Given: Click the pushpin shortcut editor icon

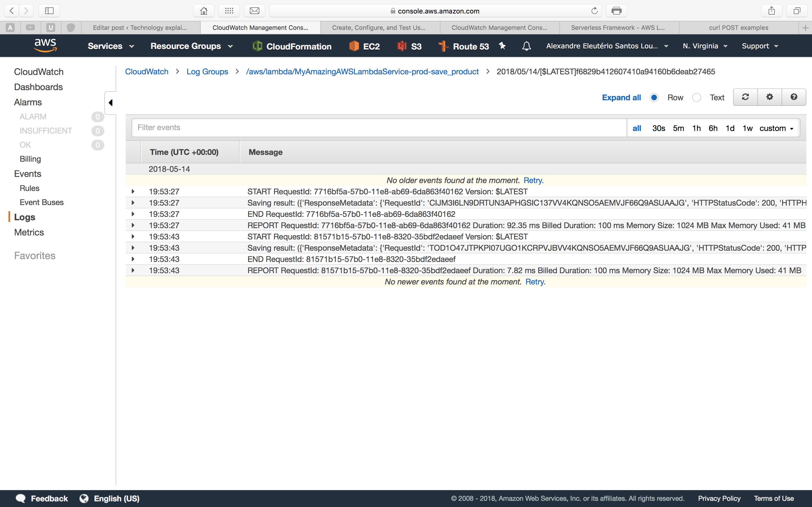Looking at the screenshot, I should pyautogui.click(x=502, y=46).
